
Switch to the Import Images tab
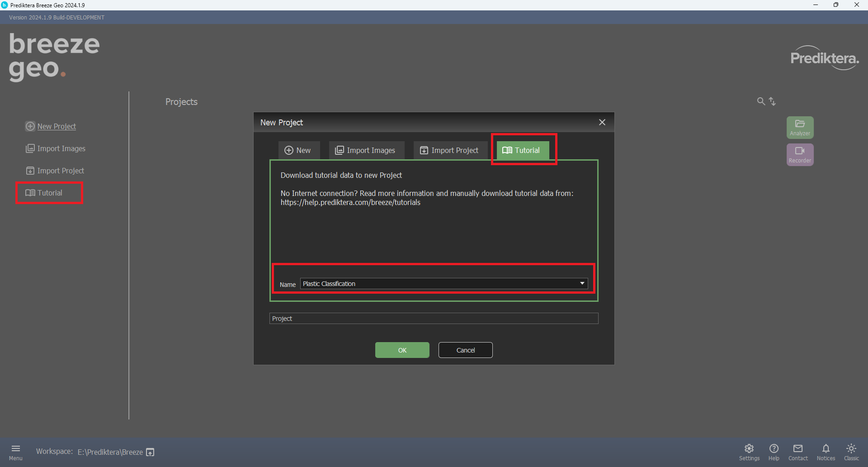tap(365, 150)
